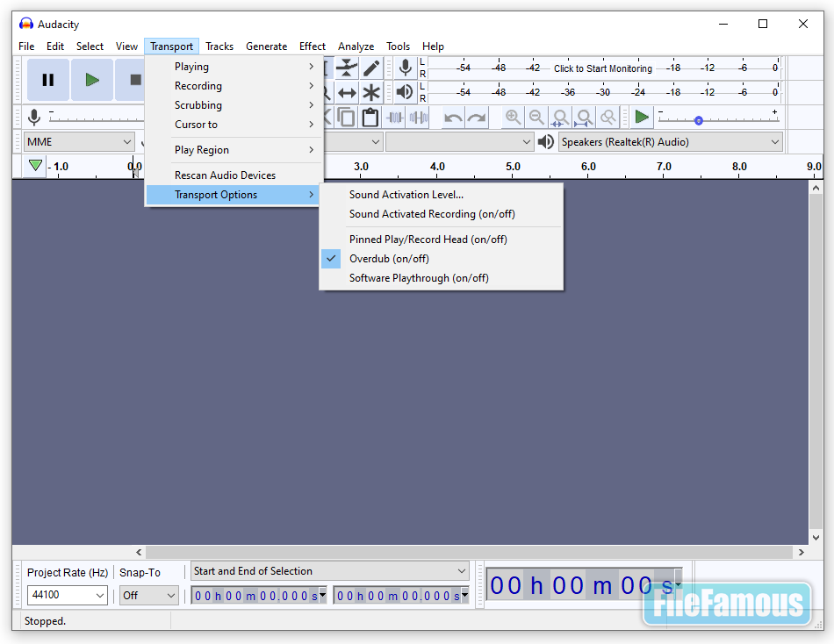Click Rescan Audio Devices
This screenshot has height=644, width=834.
tap(234, 175)
